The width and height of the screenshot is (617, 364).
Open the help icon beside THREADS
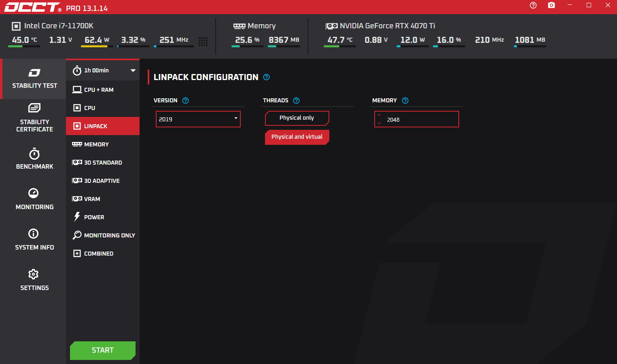point(296,101)
